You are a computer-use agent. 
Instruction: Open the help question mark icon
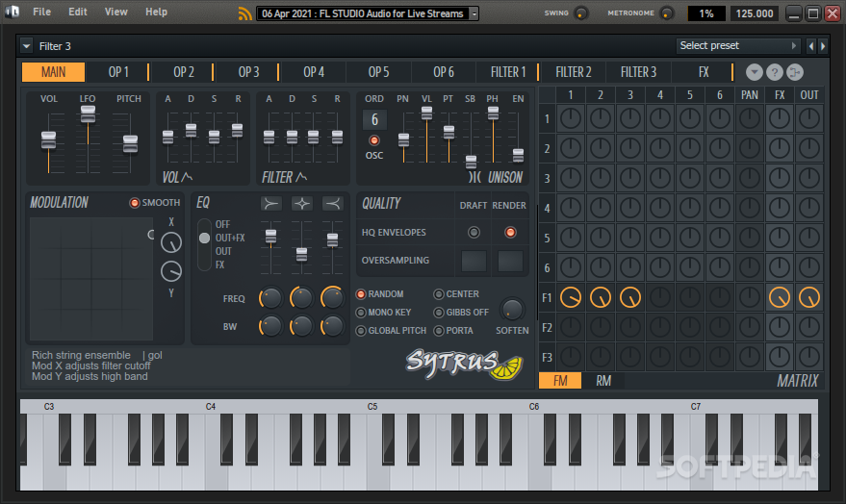(x=774, y=72)
